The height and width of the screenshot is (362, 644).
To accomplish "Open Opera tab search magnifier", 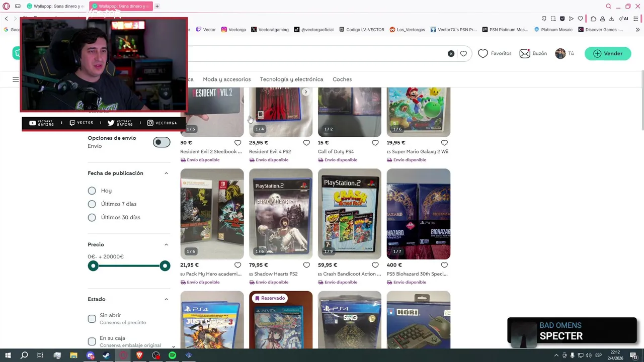I will tap(608, 6).
